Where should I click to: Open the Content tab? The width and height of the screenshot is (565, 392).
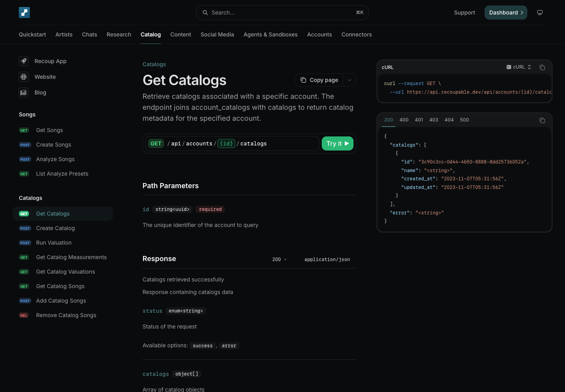click(x=181, y=34)
